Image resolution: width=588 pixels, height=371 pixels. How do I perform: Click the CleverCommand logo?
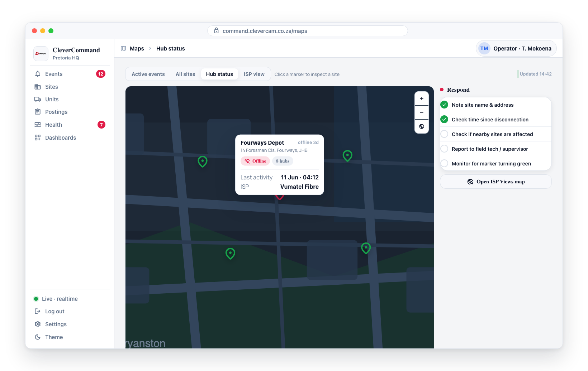(41, 54)
